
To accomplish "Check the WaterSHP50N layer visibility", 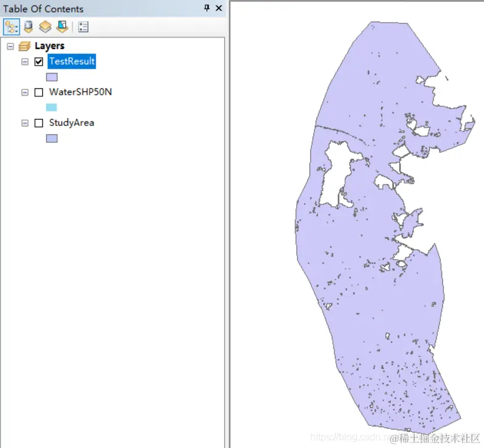I will [x=39, y=93].
